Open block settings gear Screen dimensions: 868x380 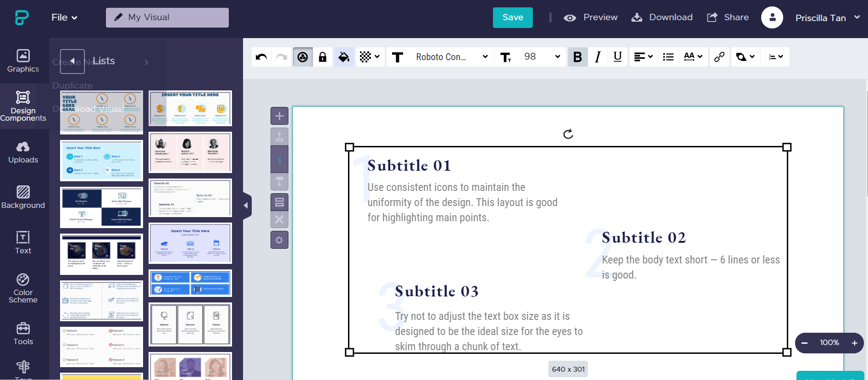click(279, 240)
